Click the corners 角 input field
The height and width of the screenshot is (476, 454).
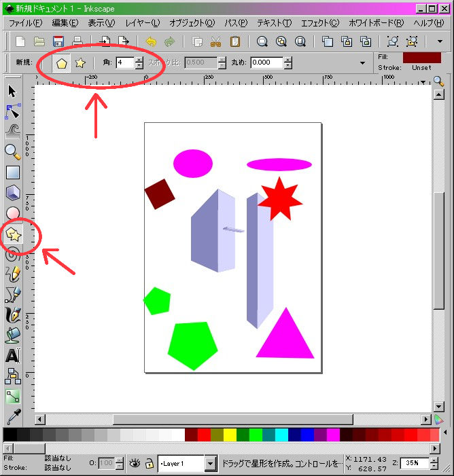click(126, 63)
